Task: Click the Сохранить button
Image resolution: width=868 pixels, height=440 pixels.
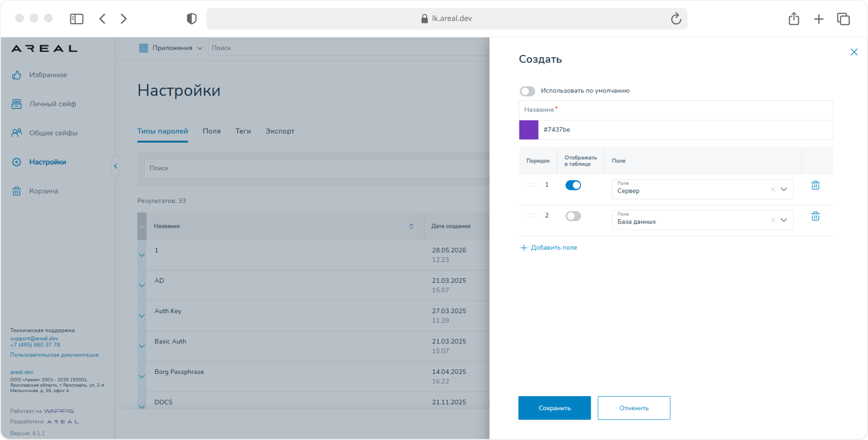Action: click(x=554, y=408)
